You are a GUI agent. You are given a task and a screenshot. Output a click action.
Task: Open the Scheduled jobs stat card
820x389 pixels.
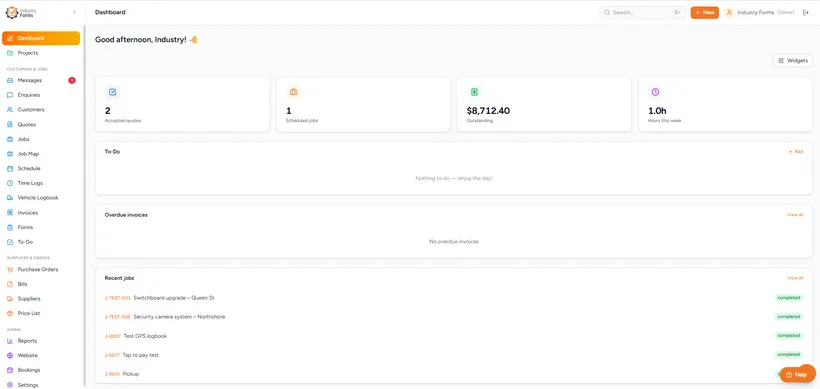click(363, 105)
